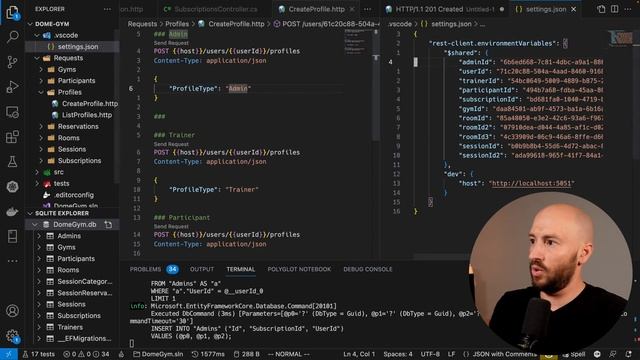Change UTF-8 encoding in status bar
The image size is (640, 360).
[x=430, y=354]
